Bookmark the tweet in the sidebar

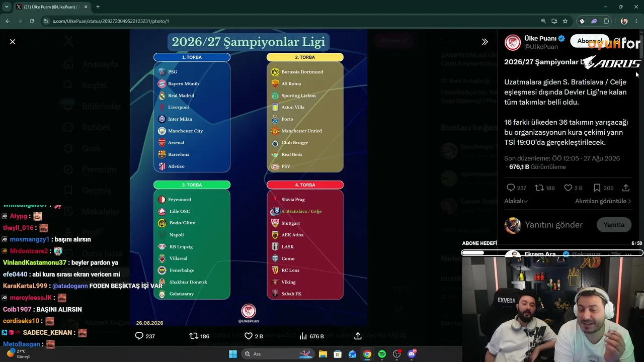click(597, 188)
